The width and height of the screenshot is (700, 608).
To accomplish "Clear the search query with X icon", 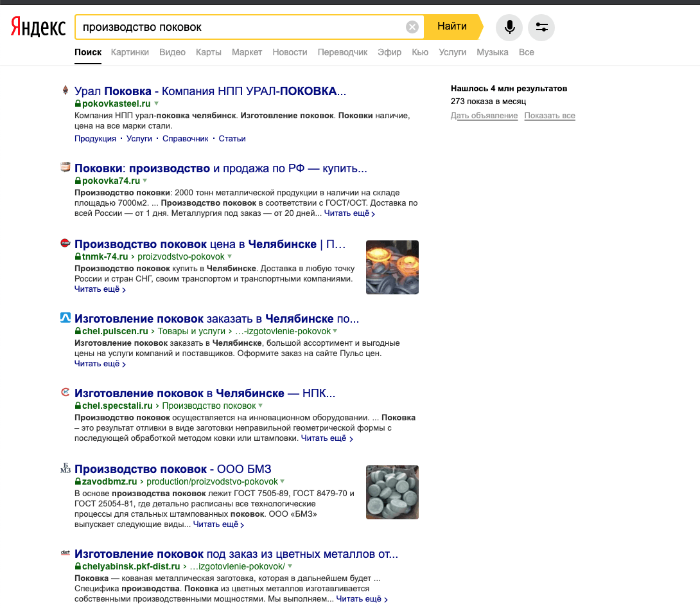I will (x=412, y=27).
